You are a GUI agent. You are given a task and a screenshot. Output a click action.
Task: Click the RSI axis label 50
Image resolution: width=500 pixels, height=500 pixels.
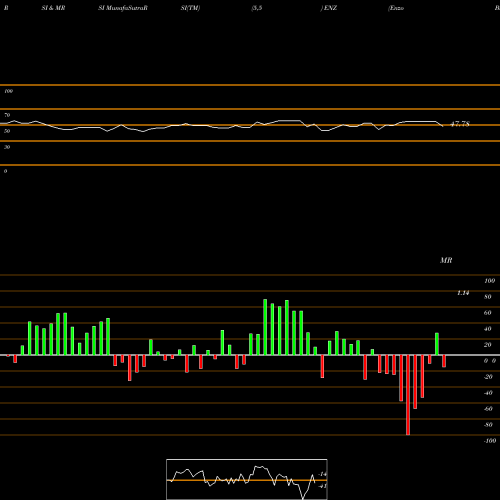pos(7,131)
